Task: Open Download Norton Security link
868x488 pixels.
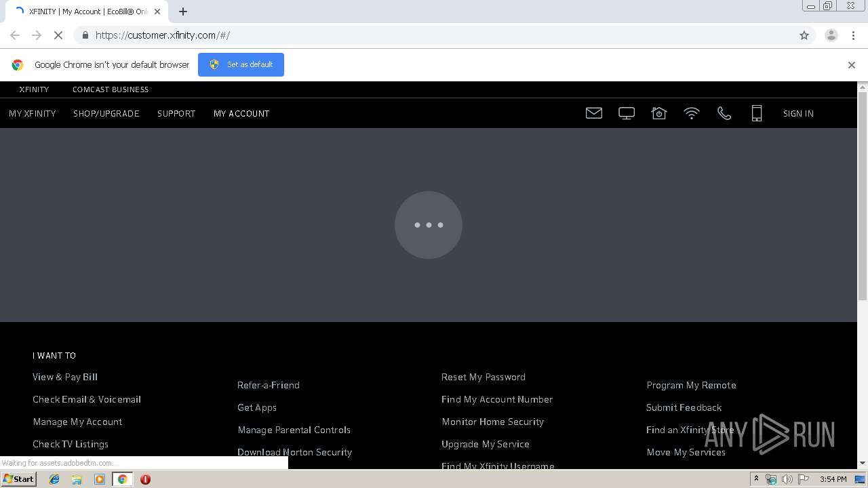Action: [295, 452]
